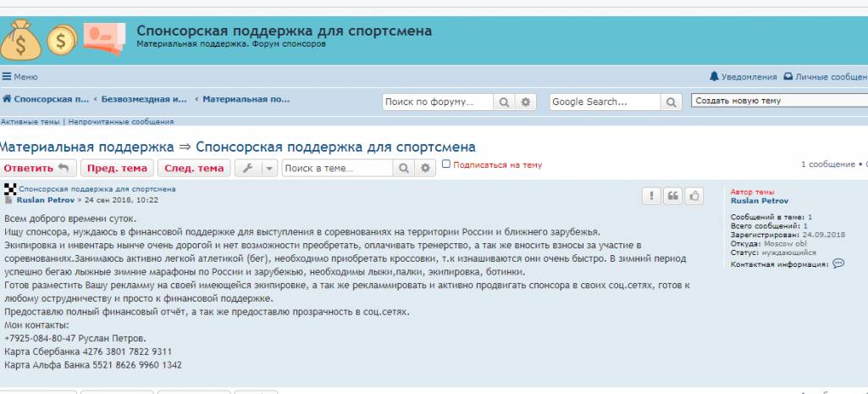
Task: Click the 'След. тема' button
Action: [194, 168]
